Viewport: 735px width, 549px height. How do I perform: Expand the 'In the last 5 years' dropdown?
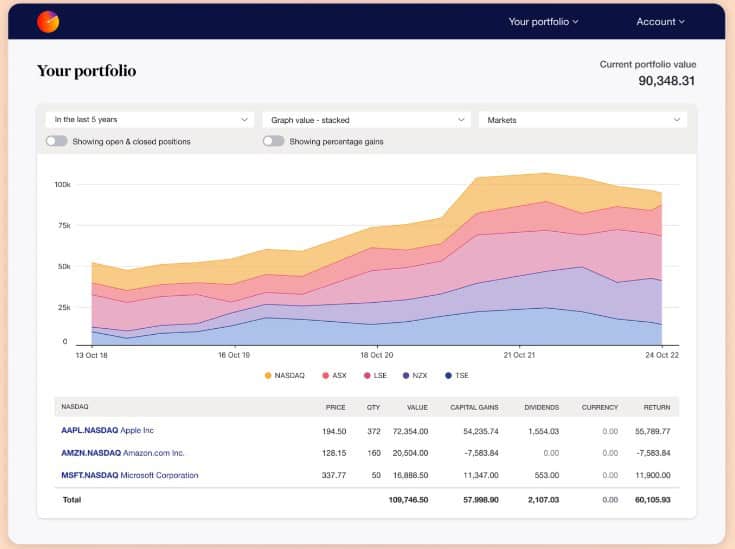pos(150,120)
